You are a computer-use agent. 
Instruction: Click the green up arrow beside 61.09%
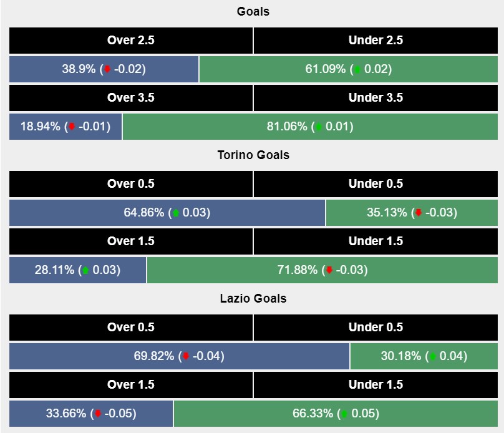[357, 69]
